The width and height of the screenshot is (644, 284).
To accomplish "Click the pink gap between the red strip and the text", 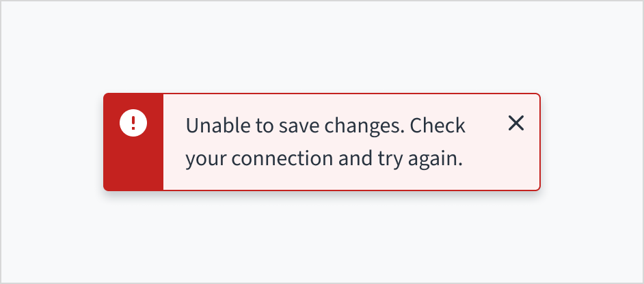I will [x=174, y=142].
